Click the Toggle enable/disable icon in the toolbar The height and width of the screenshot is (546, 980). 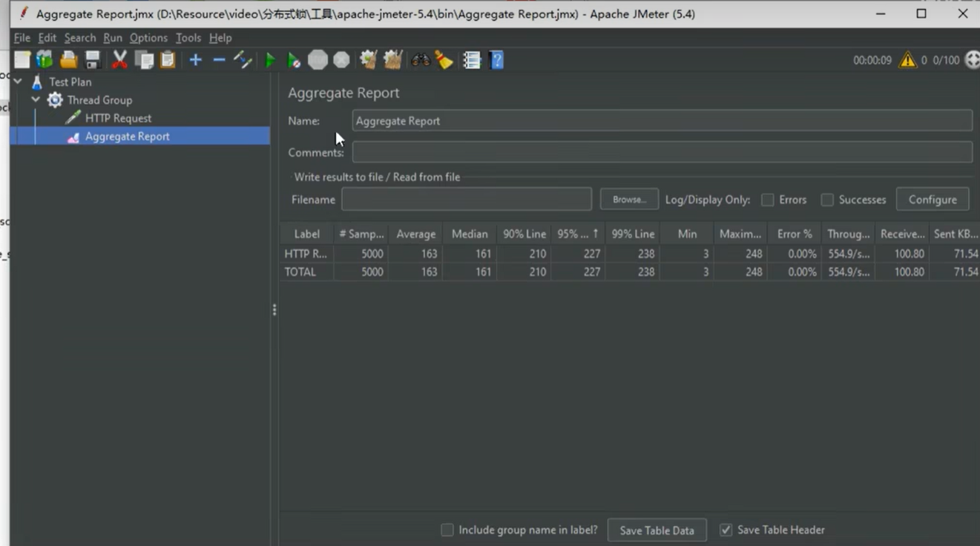[x=243, y=60]
